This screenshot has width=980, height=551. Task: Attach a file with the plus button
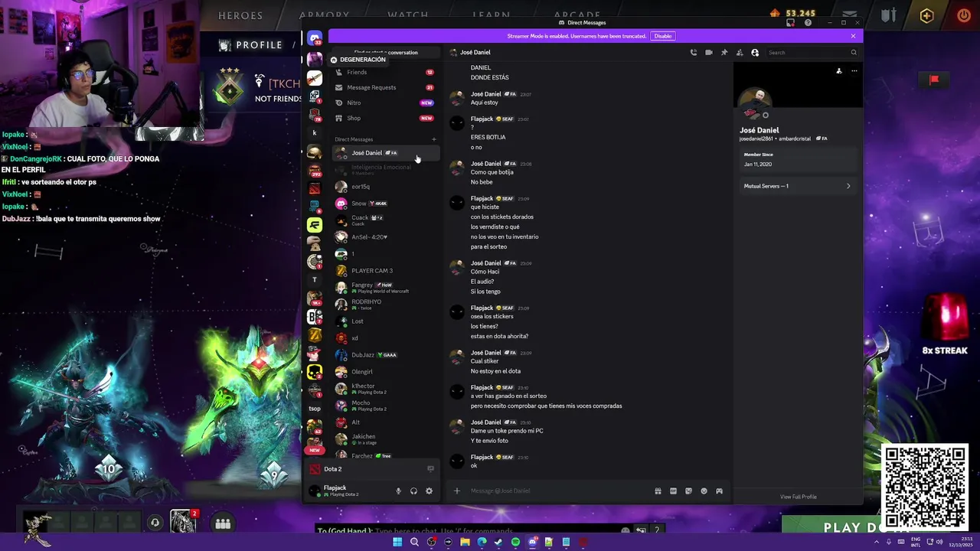(x=457, y=491)
